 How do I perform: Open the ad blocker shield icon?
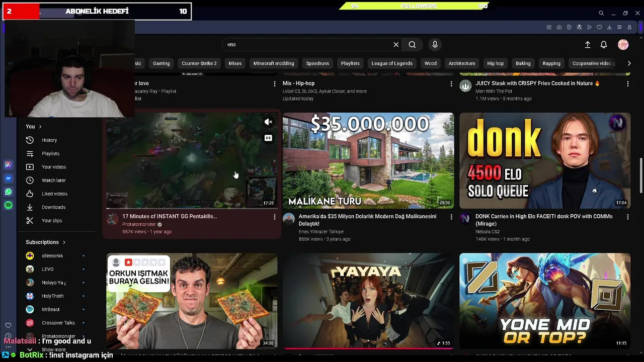click(569, 27)
